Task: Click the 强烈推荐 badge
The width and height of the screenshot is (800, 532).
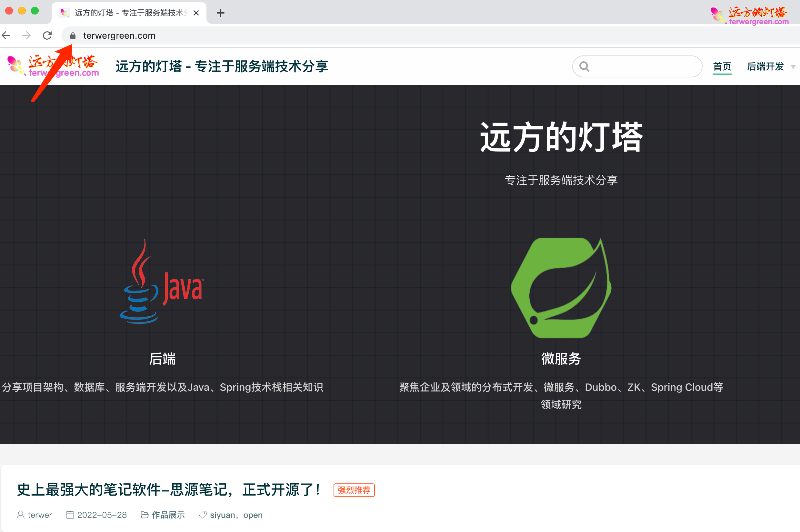Action: coord(354,490)
